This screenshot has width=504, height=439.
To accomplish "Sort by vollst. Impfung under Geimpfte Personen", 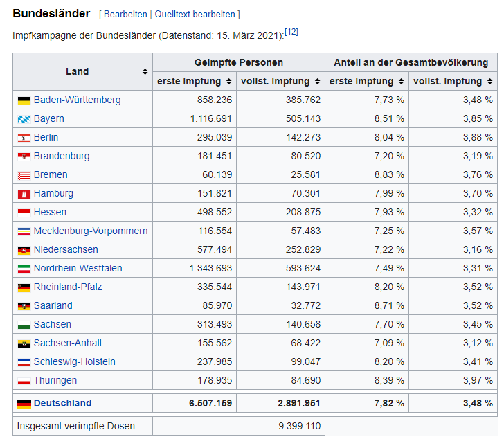I will (316, 82).
